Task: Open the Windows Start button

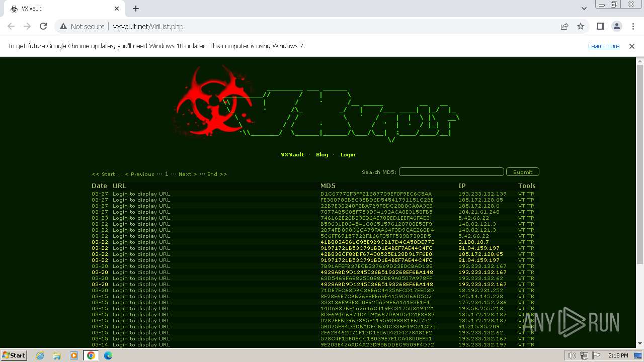Action: 14,355
